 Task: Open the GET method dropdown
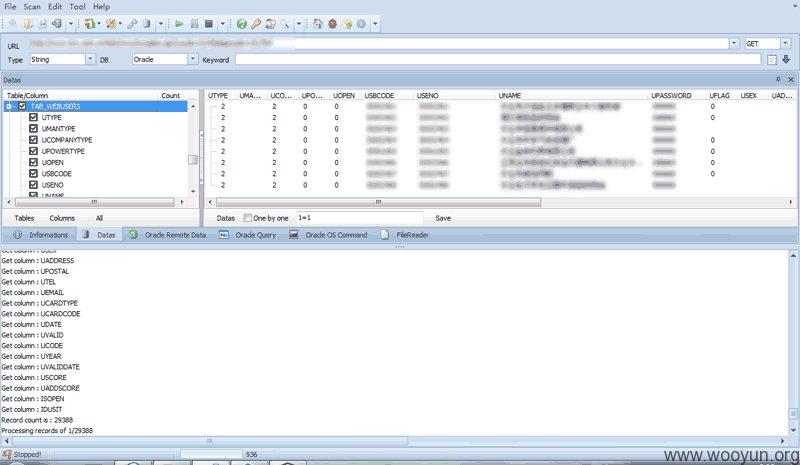click(x=786, y=43)
